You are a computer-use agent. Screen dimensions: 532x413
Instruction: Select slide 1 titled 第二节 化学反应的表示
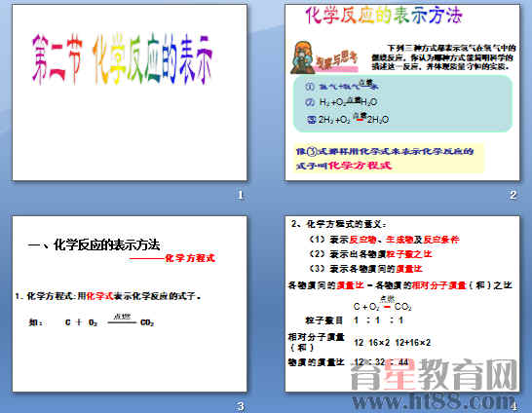pos(130,93)
